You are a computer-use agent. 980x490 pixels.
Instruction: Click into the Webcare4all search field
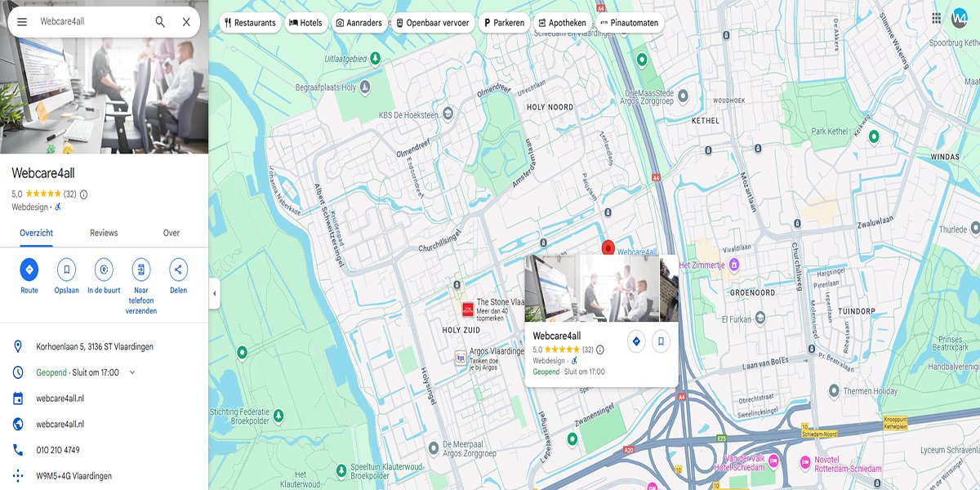pyautogui.click(x=91, y=22)
